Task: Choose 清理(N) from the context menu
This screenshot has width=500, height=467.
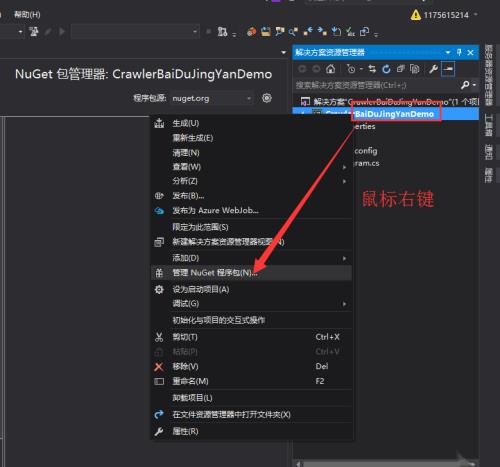Action: click(x=252, y=153)
